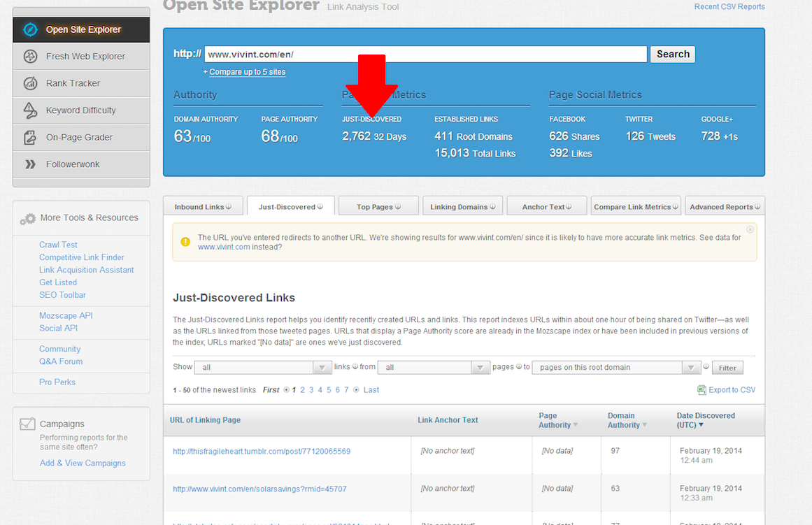
Task: Open Keyword Difficulty from sidebar
Action: pyautogui.click(x=81, y=110)
